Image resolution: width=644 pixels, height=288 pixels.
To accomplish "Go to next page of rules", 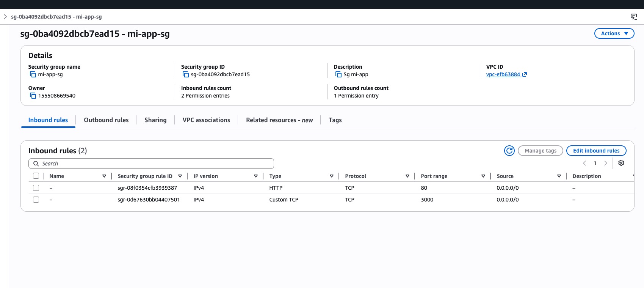I will [x=606, y=163].
